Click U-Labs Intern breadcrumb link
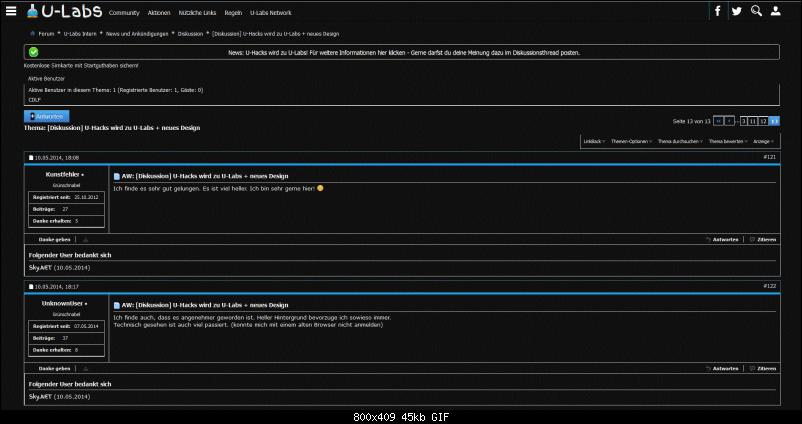Image resolution: width=802 pixels, height=424 pixels. pos(80,34)
